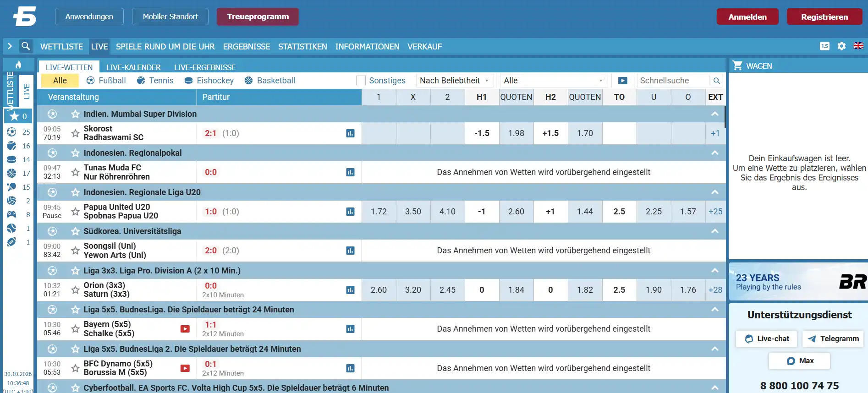Screen dimensions: 868x393
Task: Open statistics for Orion (3x3) match
Action: tap(350, 290)
